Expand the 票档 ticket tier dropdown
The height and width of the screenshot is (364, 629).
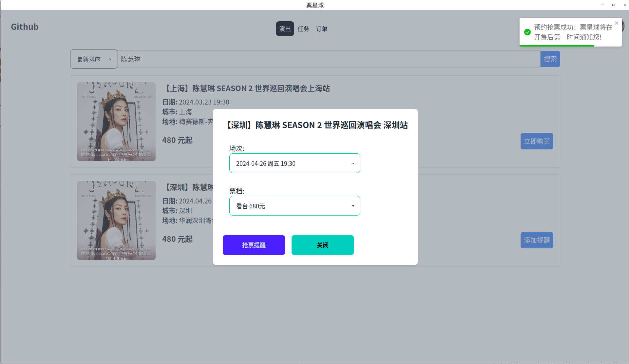(295, 206)
